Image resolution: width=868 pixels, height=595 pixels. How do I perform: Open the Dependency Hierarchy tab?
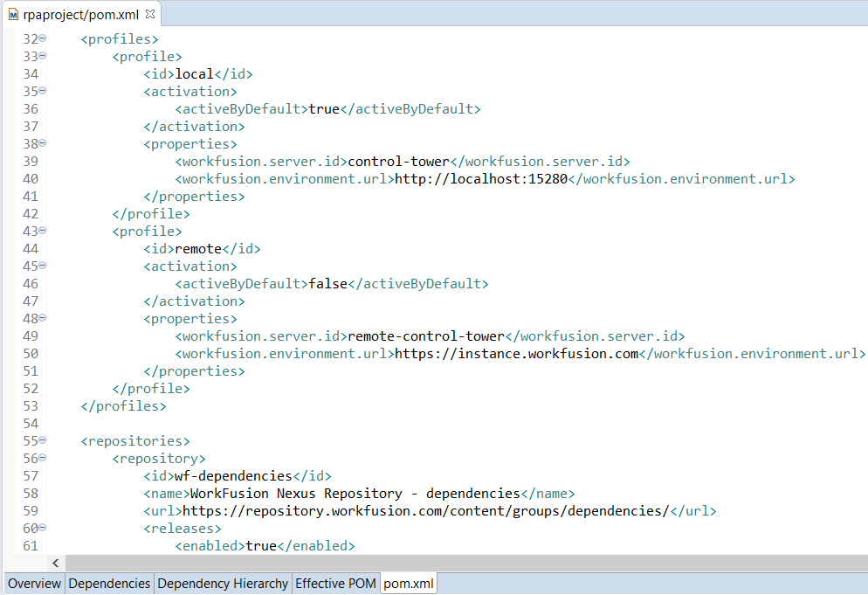223,584
